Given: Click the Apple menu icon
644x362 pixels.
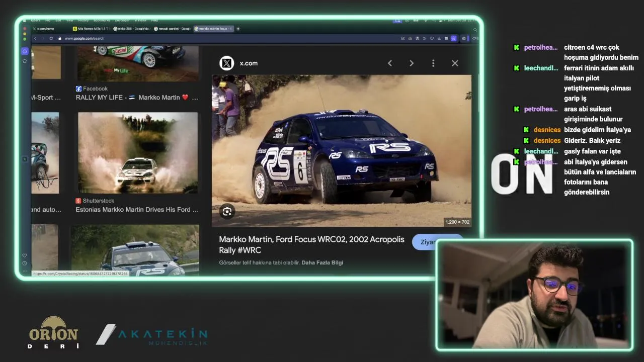Looking at the screenshot, I should pos(24,20).
